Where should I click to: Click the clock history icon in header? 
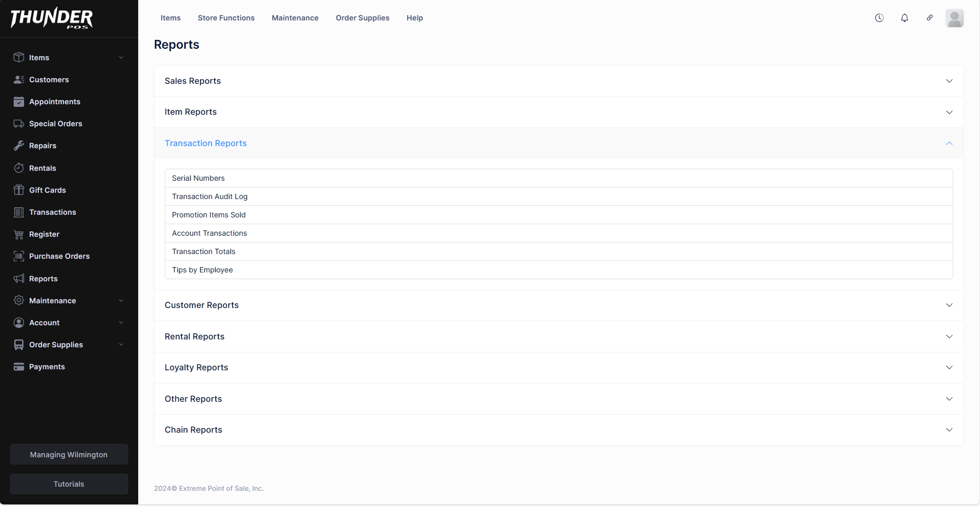(x=879, y=18)
